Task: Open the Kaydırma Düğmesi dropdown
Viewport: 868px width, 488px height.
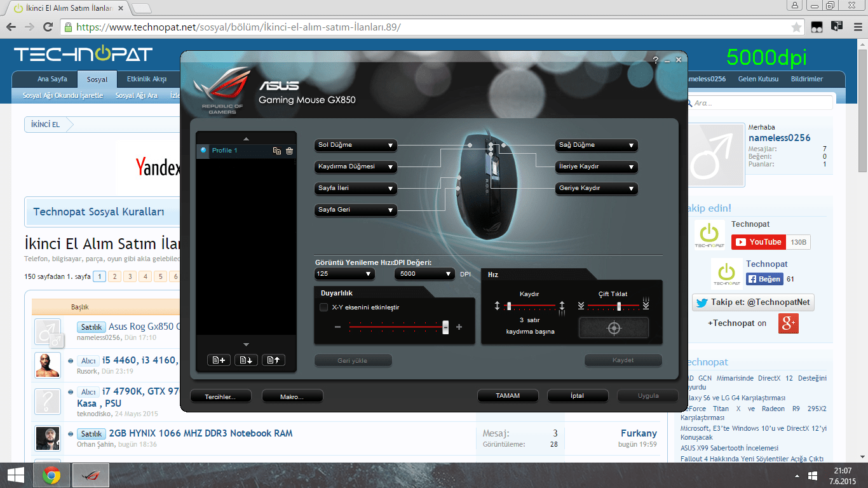Action: coord(356,167)
